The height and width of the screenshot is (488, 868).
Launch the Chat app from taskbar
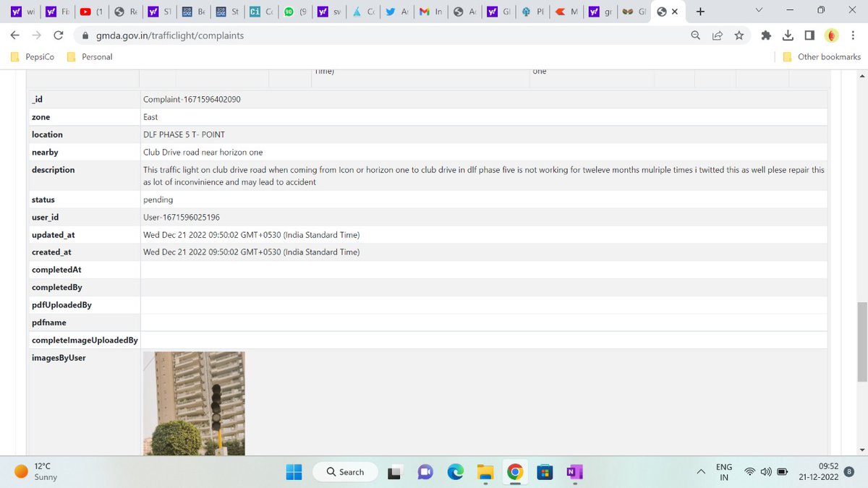[x=425, y=472]
